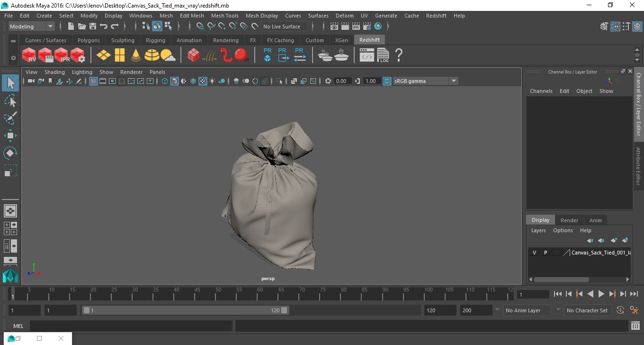
Task: Switch to the Polygons shelf tab
Action: click(89, 40)
